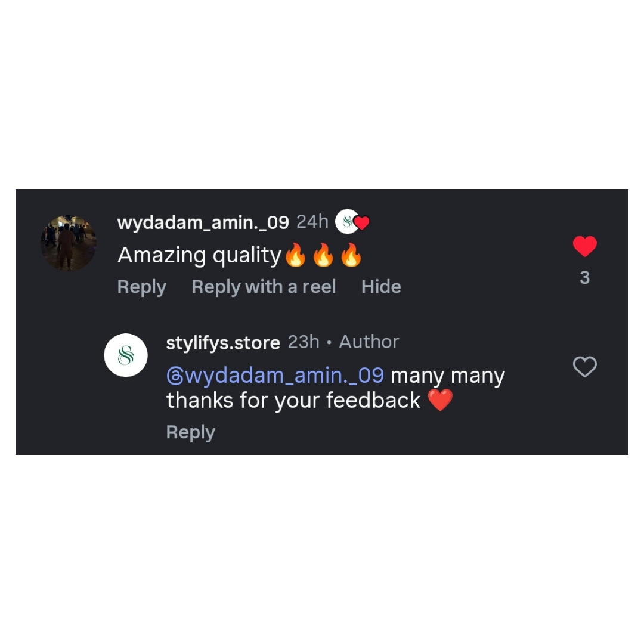Tap the author-liked badge next to 24h
This screenshot has width=644, height=644.
(352, 222)
